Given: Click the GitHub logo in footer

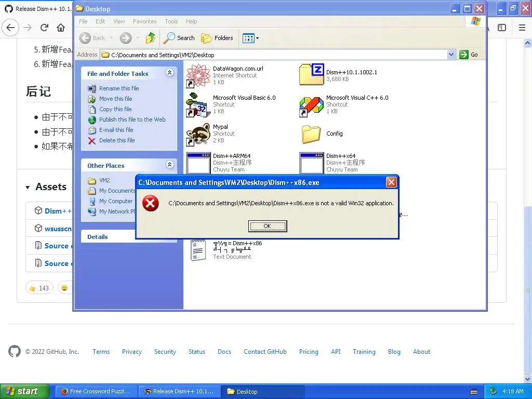Looking at the screenshot, I should coord(14,352).
